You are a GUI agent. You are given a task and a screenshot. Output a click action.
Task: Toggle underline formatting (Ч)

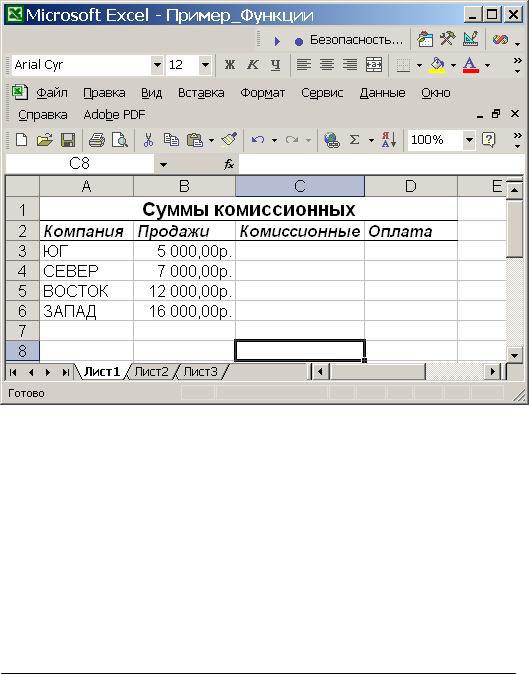point(275,65)
